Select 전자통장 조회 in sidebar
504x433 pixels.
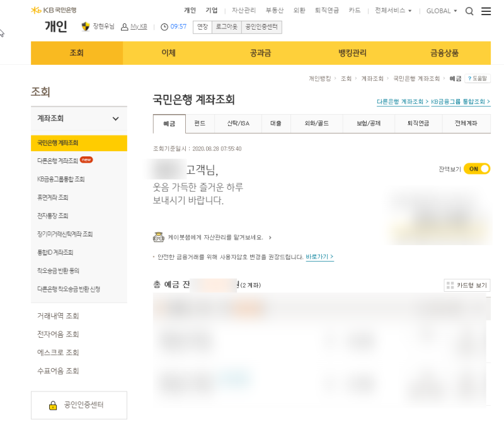52,216
